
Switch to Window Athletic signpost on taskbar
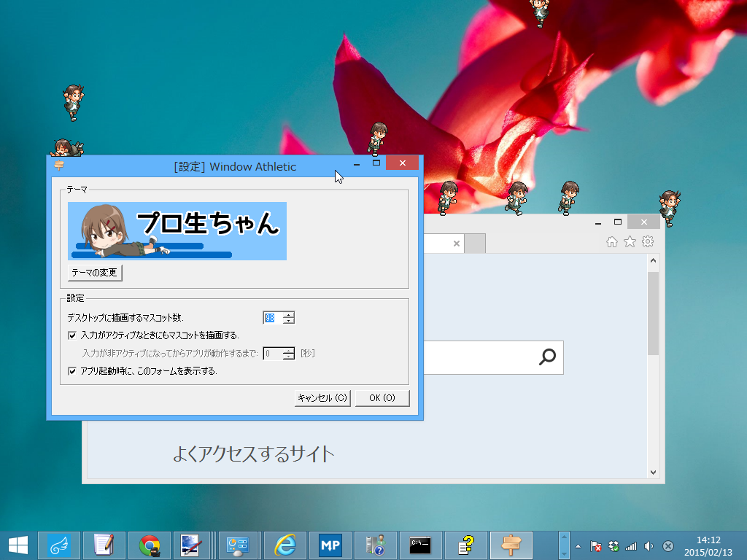[511, 545]
